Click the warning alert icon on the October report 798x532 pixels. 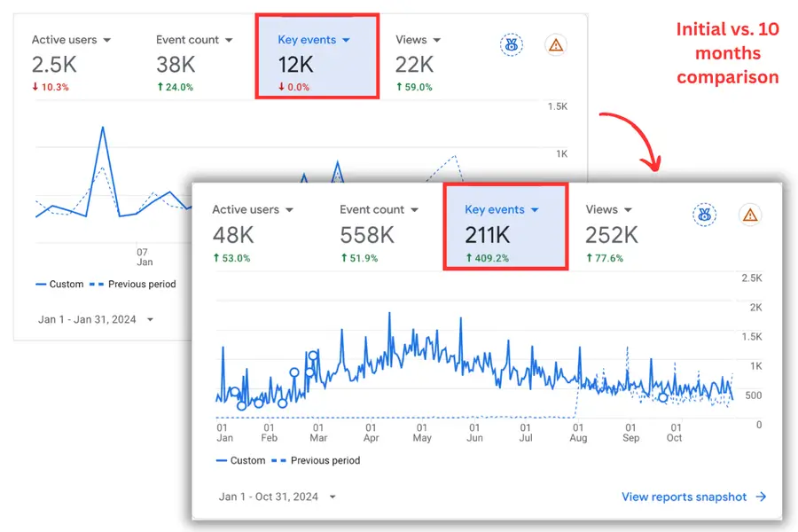click(x=750, y=215)
